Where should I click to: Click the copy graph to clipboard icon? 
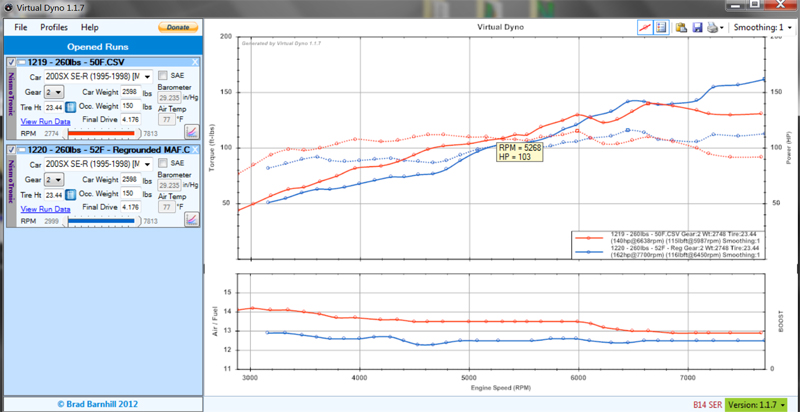(681, 28)
